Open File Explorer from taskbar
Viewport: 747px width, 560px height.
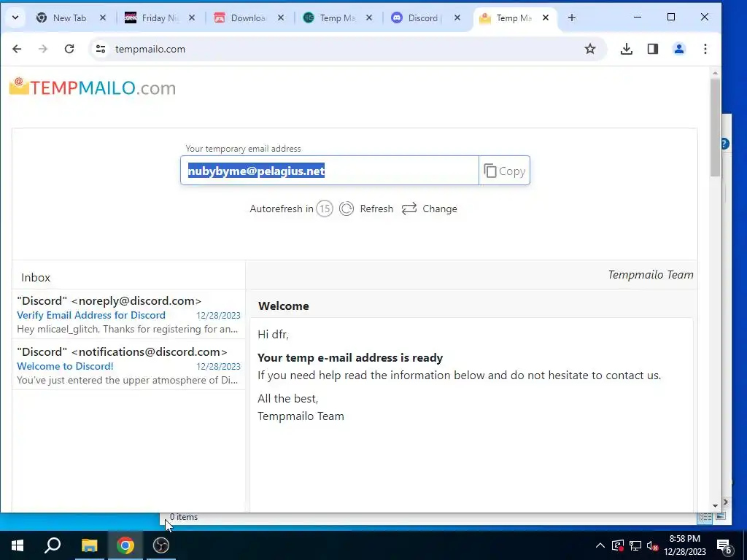point(89,545)
